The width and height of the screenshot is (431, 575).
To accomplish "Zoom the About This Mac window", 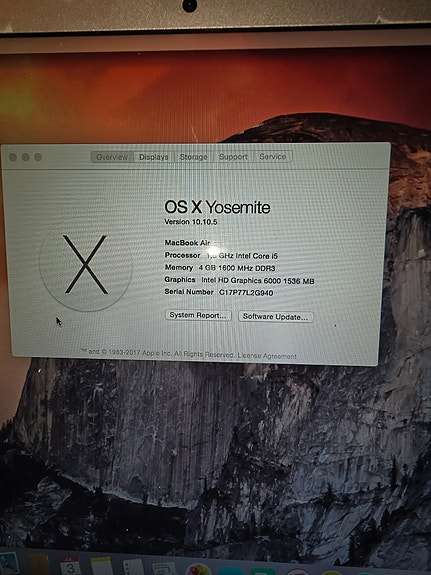I will pyautogui.click(x=38, y=157).
